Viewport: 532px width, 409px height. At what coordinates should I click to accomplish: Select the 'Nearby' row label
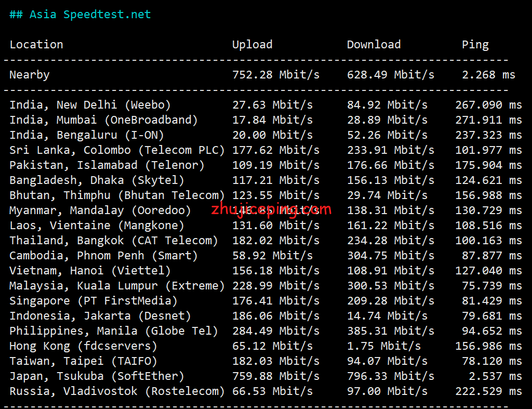30,75
